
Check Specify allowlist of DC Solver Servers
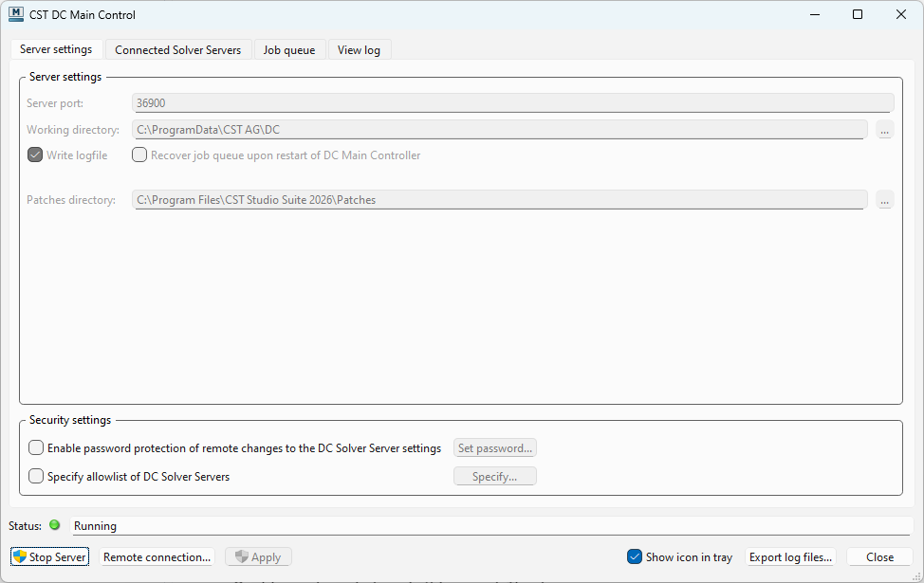click(x=36, y=477)
